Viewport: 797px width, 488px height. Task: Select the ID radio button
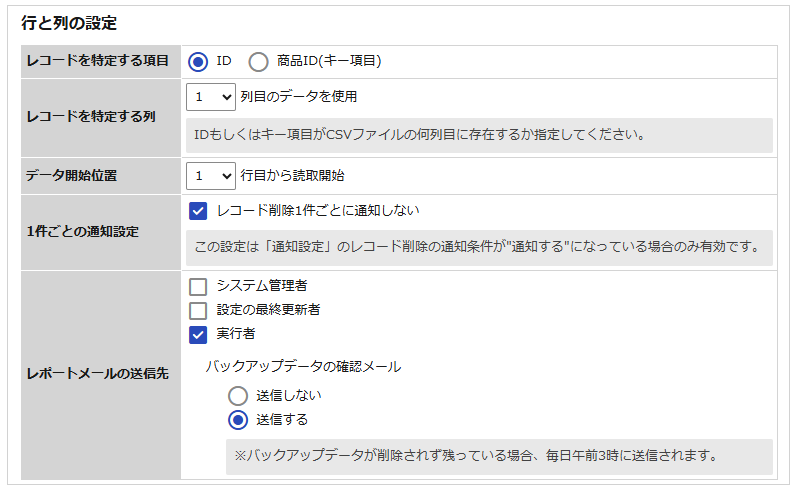tap(198, 62)
